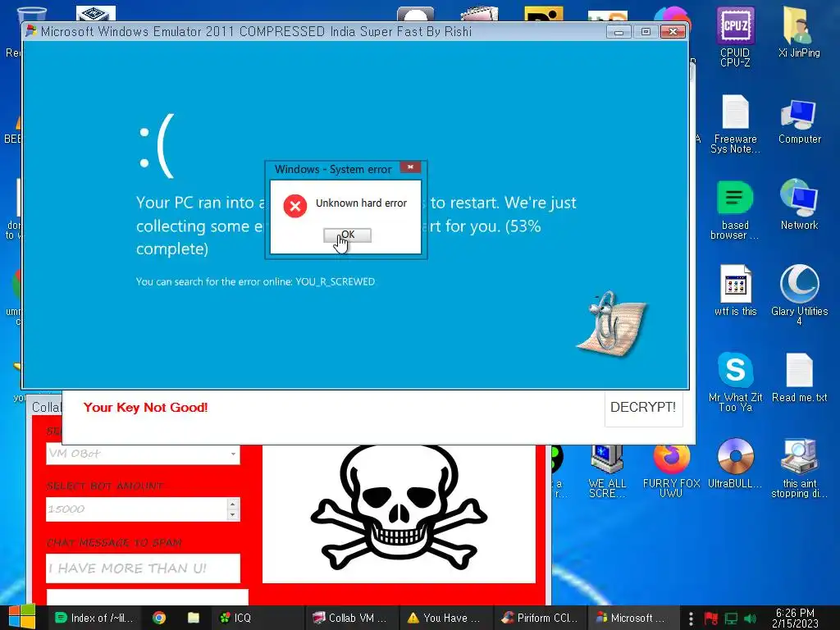The height and width of the screenshot is (630, 840).
Task: Open the Read me.txt file
Action: click(x=799, y=377)
